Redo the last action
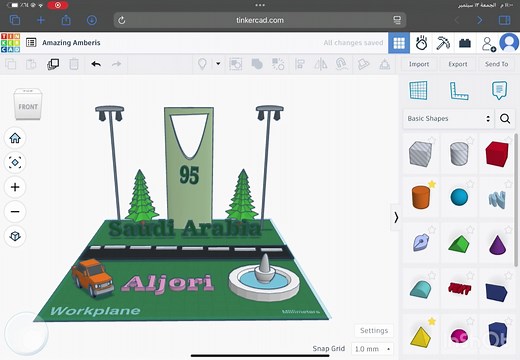 point(116,64)
